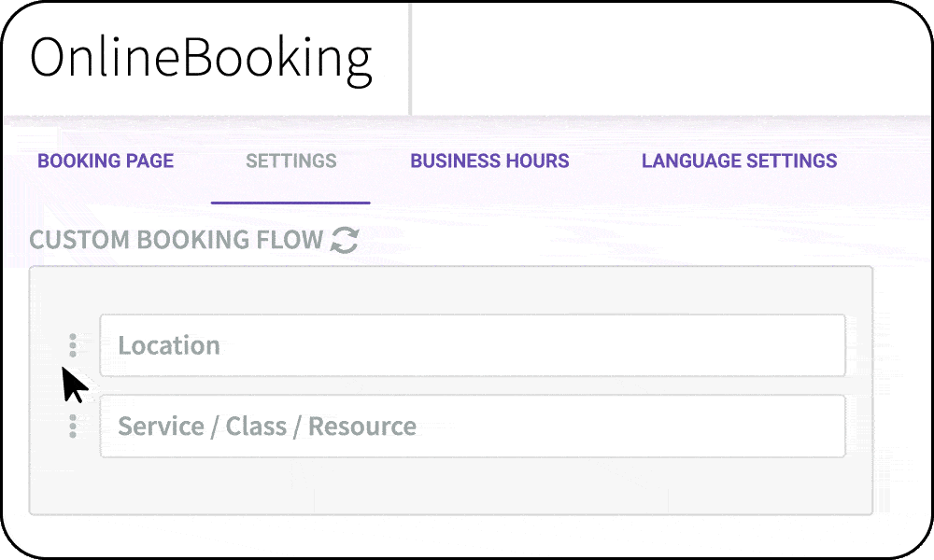Viewport: 934px width, 560px height.
Task: Go to LANGUAGE SETTINGS
Action: click(739, 161)
